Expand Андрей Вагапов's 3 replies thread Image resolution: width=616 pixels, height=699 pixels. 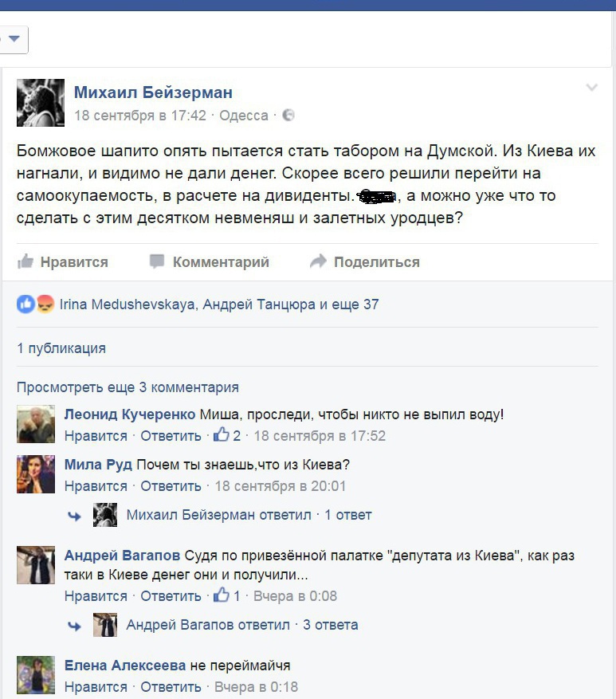(242, 625)
